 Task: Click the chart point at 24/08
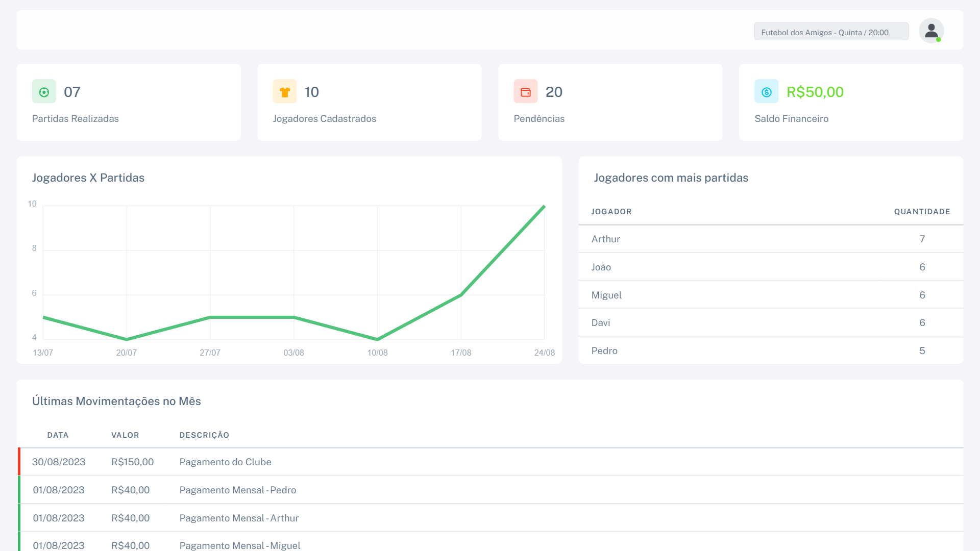[x=544, y=207]
